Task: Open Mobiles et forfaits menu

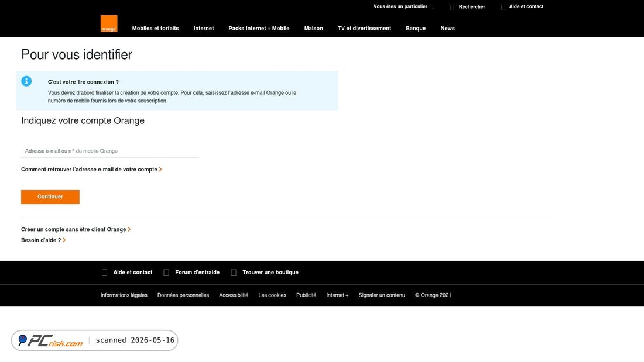Action: click(x=155, y=28)
